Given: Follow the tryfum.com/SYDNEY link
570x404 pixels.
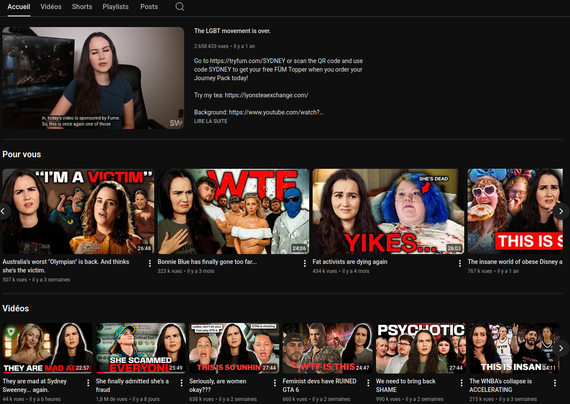Looking at the screenshot, I should pyautogui.click(x=248, y=61).
